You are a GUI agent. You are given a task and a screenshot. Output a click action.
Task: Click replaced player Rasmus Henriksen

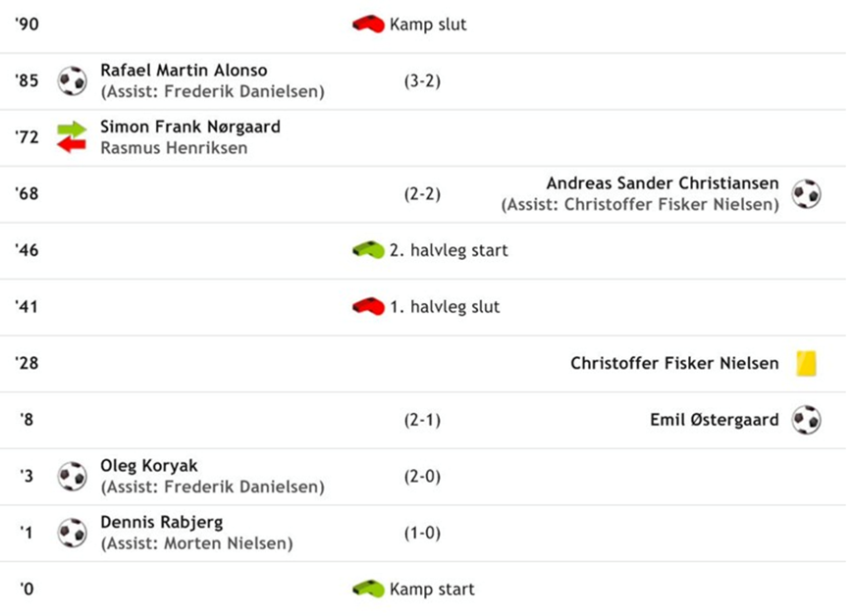coord(173,148)
